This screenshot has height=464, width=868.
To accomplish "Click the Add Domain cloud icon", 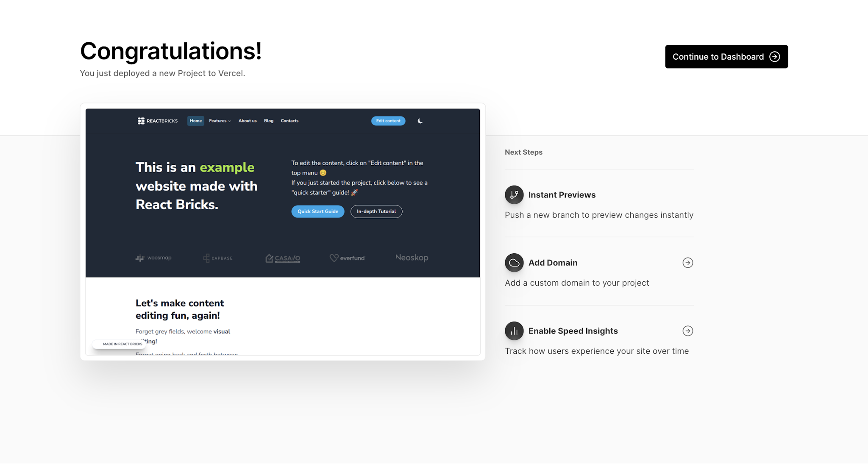I will (513, 262).
